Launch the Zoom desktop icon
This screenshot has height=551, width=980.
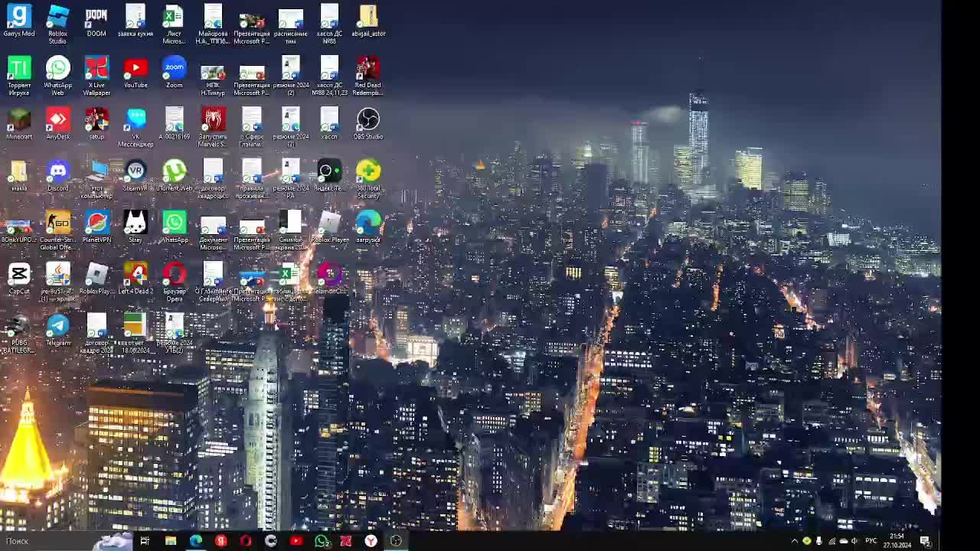point(175,73)
